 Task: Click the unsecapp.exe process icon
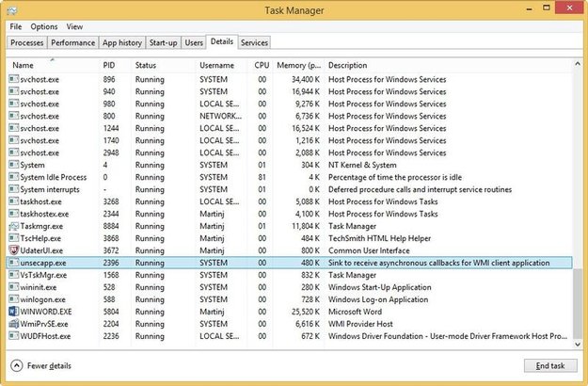14,263
